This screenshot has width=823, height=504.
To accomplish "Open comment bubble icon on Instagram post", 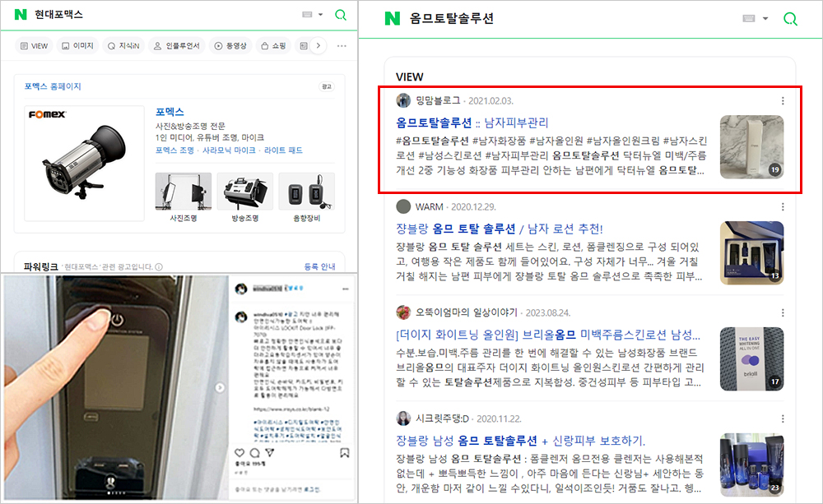I will tap(254, 452).
